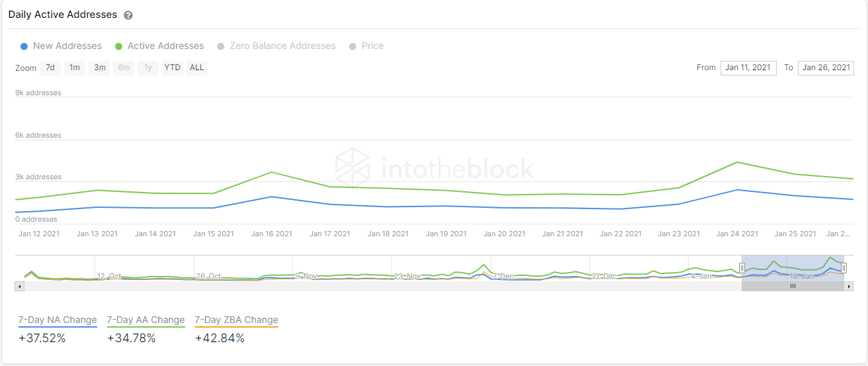Select the ALL zoom range
The height and width of the screenshot is (366, 868).
pos(196,68)
